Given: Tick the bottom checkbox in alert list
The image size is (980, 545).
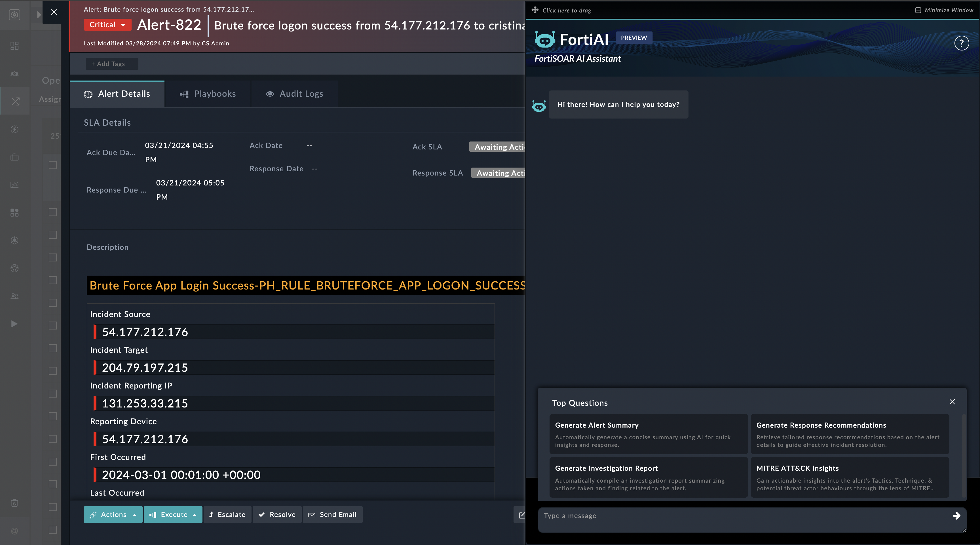Looking at the screenshot, I should point(53,530).
